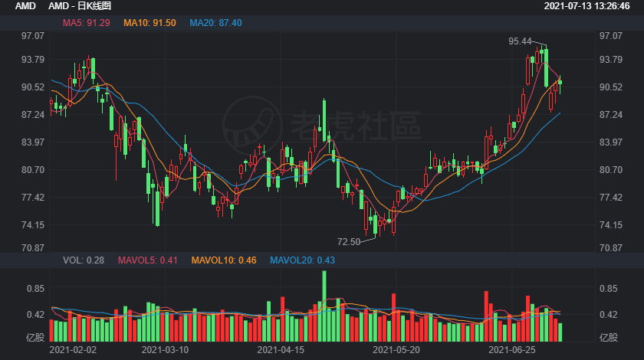Click the last green candlestick on the chart
Image resolution: width=644 pixels, height=360 pixels.
[x=560, y=83]
